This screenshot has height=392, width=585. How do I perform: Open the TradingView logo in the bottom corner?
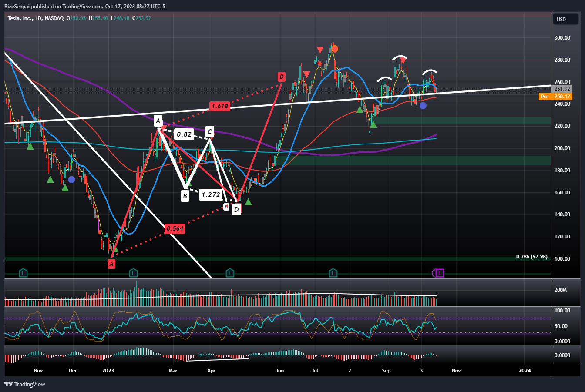pyautogui.click(x=25, y=384)
